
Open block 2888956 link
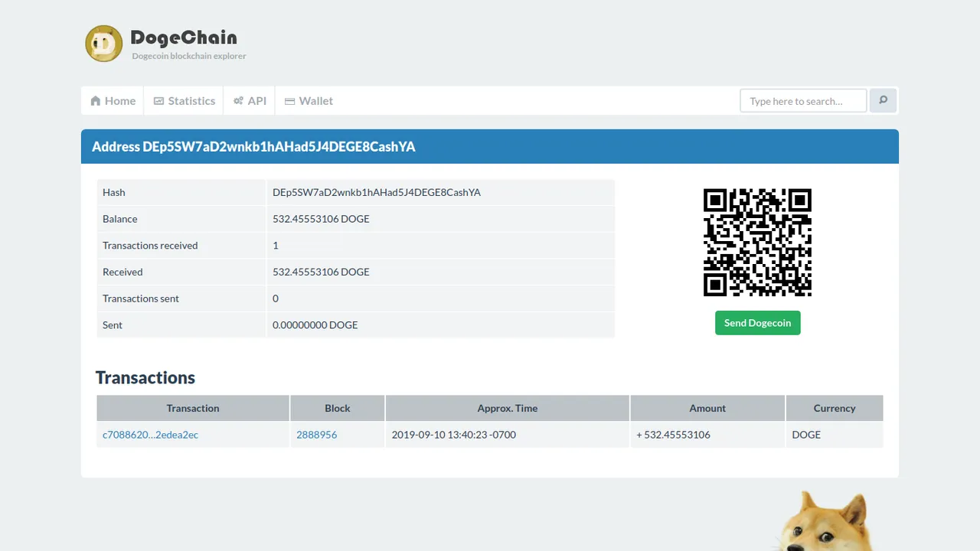click(316, 435)
